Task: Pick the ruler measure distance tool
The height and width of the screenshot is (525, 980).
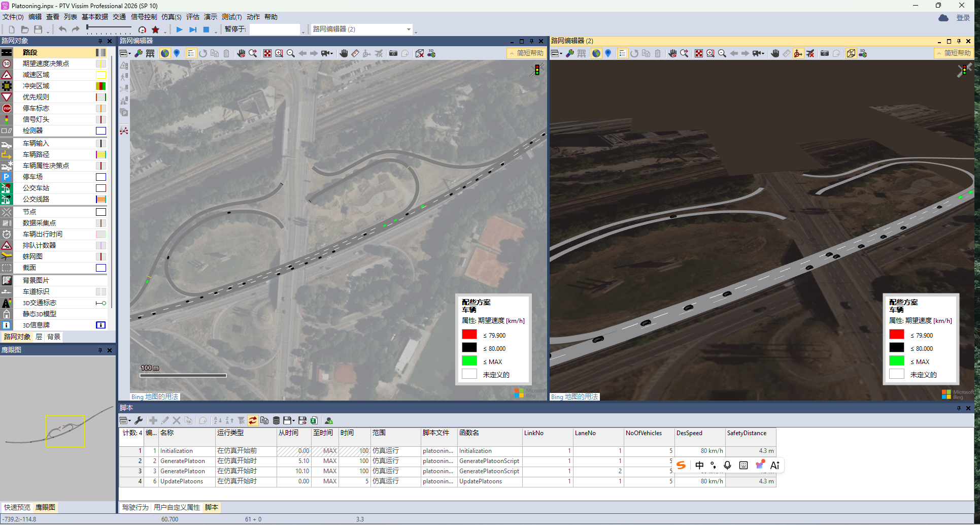Action: (x=355, y=53)
